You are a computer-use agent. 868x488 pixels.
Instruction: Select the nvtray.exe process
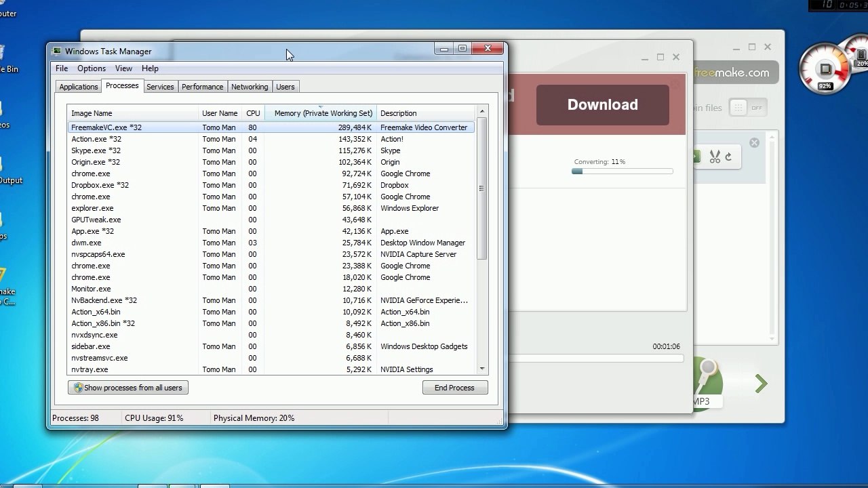click(x=271, y=369)
